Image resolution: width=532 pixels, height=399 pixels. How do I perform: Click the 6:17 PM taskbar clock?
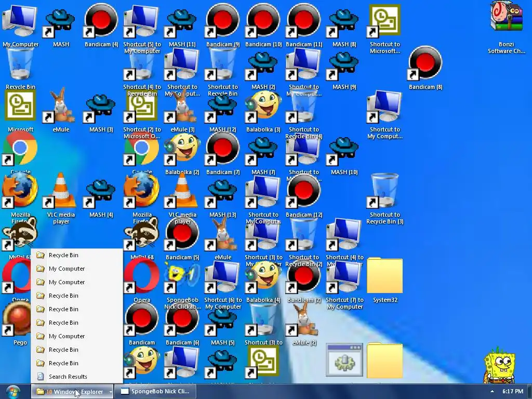(x=513, y=392)
